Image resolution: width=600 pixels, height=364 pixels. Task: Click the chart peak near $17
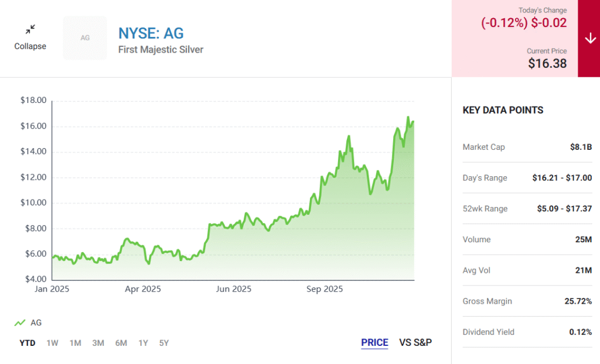[x=408, y=118]
